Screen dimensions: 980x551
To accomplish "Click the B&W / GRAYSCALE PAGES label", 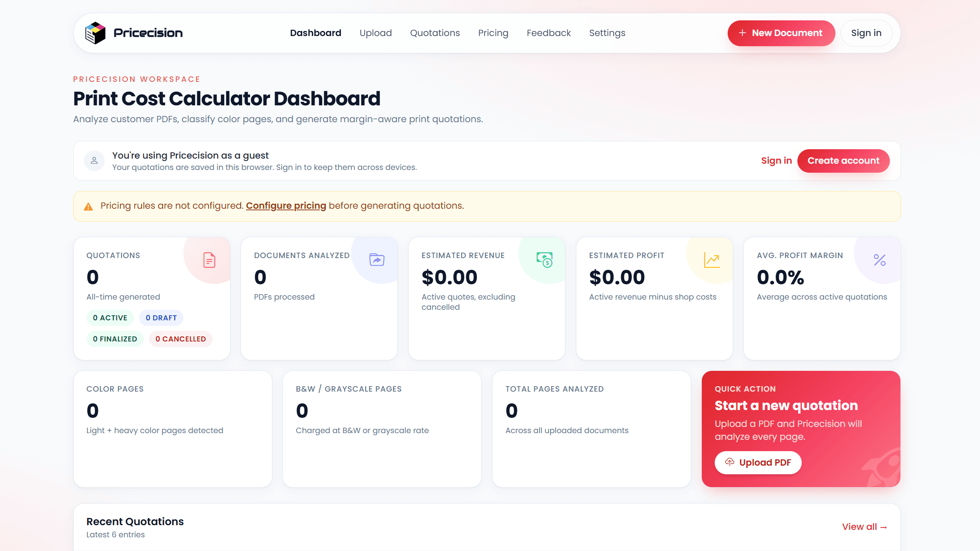I will [348, 389].
